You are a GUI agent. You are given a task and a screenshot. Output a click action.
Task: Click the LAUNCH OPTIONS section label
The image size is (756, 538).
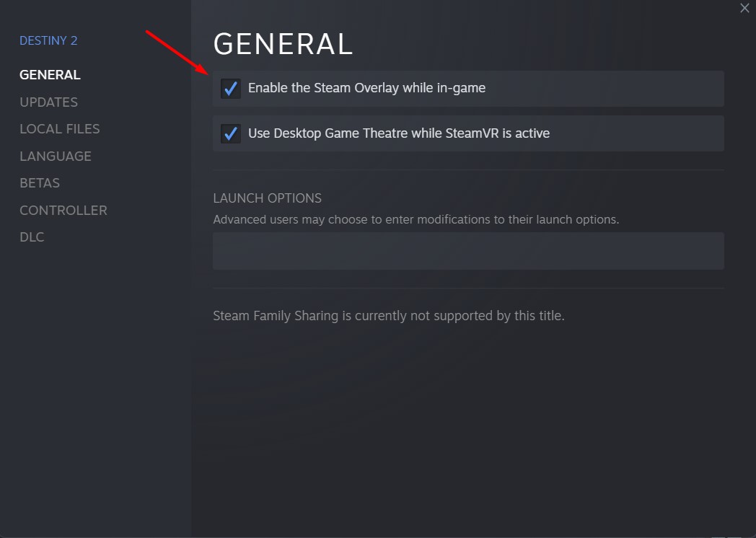coord(267,198)
